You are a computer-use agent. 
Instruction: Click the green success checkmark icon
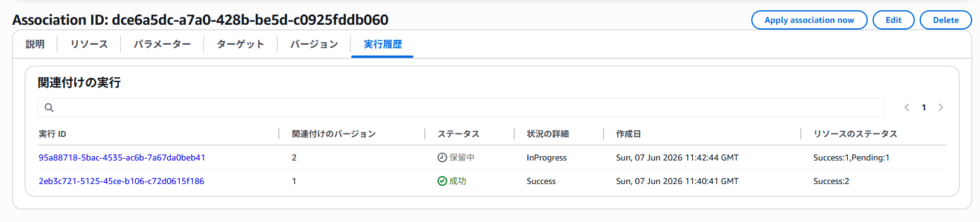[442, 181]
